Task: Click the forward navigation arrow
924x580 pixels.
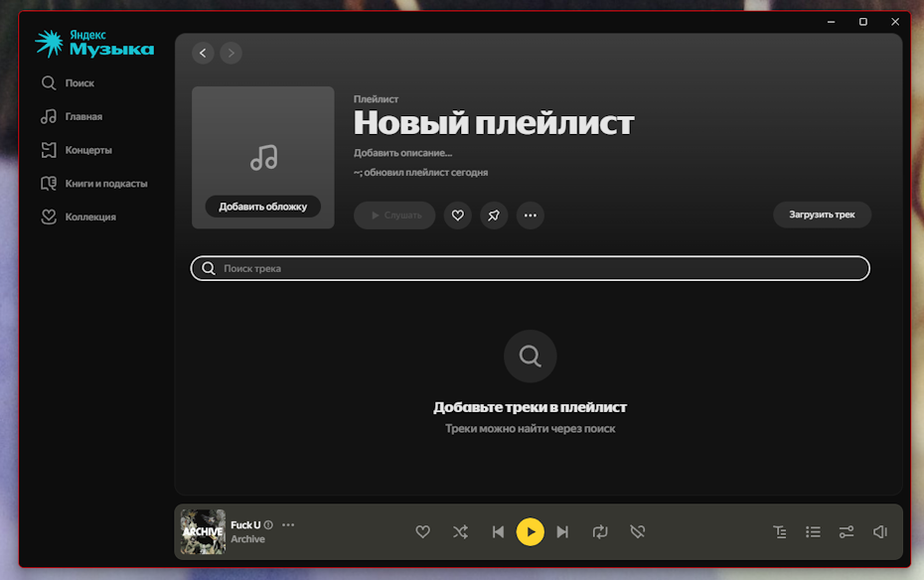Action: pyautogui.click(x=231, y=53)
